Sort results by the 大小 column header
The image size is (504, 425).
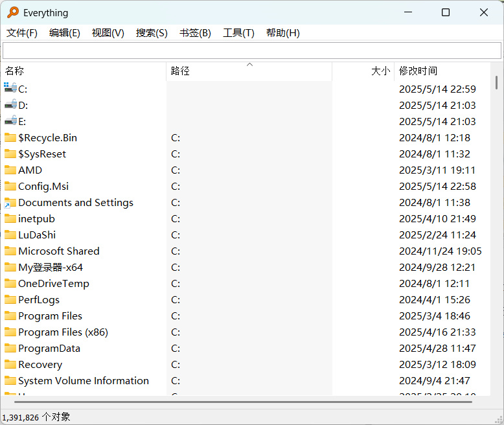point(363,71)
